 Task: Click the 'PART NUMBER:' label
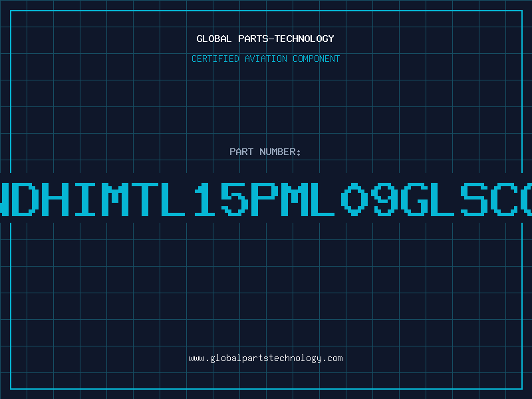click(265, 152)
